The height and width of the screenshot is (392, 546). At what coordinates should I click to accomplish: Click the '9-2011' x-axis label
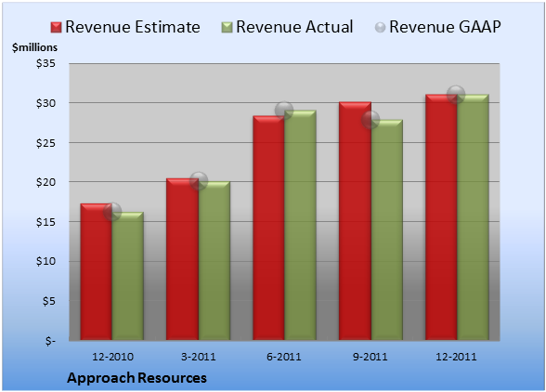click(x=370, y=357)
